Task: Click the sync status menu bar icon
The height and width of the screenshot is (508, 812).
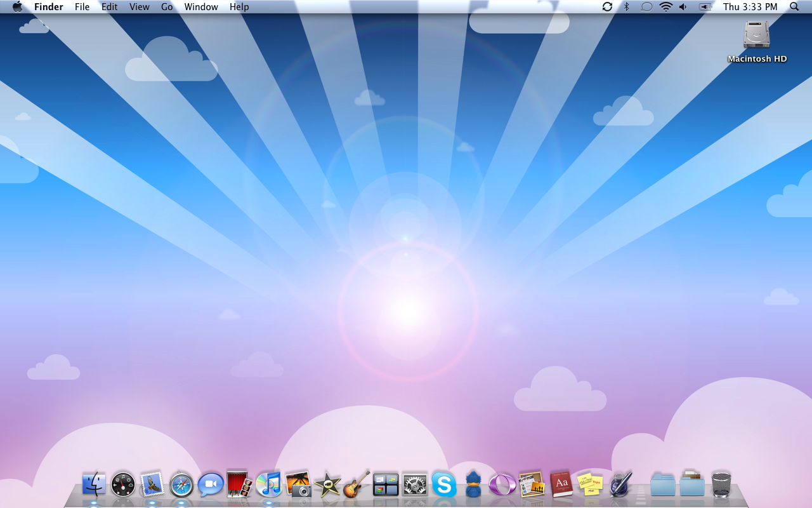Action: tap(607, 7)
